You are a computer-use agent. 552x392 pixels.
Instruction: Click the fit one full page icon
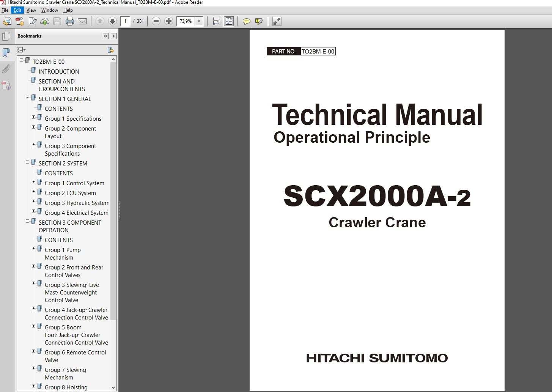[x=229, y=21]
